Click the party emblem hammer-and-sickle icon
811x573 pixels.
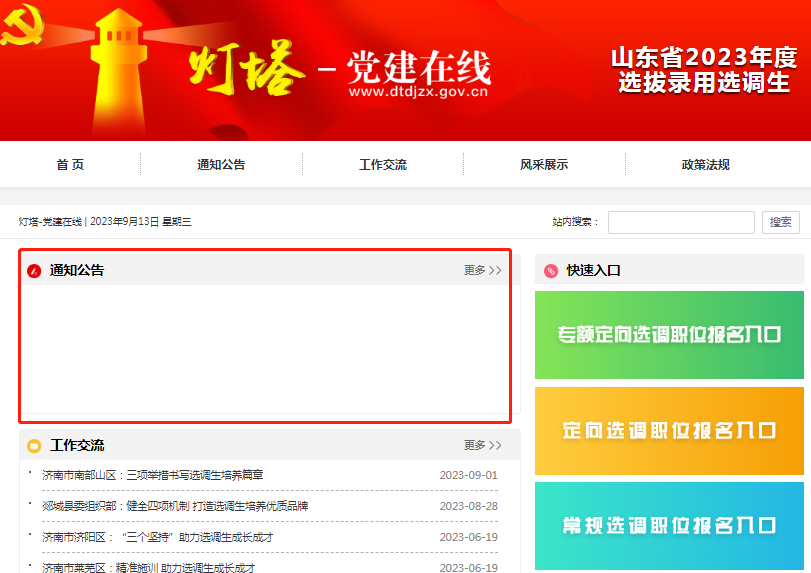point(22,25)
